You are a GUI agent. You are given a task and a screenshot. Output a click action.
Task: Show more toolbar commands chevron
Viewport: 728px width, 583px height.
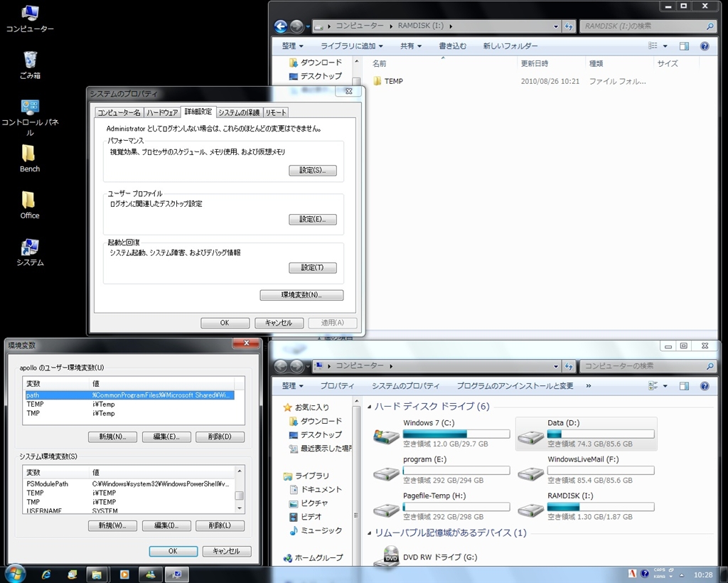(588, 386)
